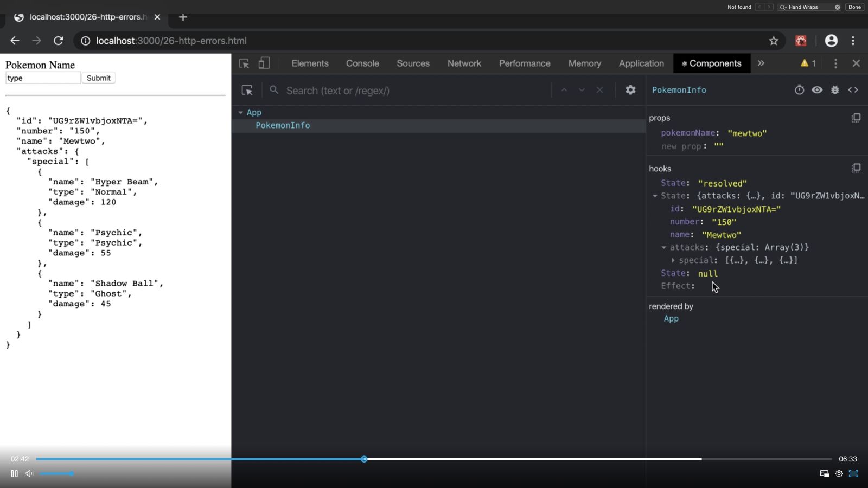Collapse the second State hook object

coord(655,196)
